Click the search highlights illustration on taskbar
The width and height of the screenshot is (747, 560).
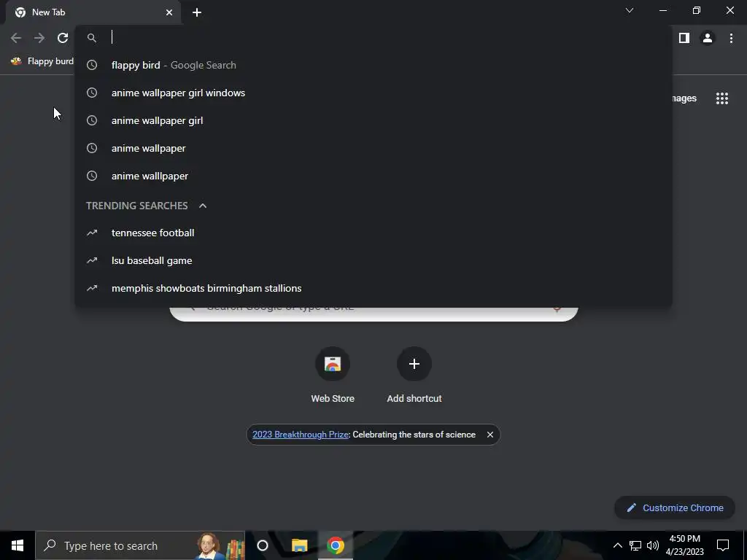pos(220,545)
